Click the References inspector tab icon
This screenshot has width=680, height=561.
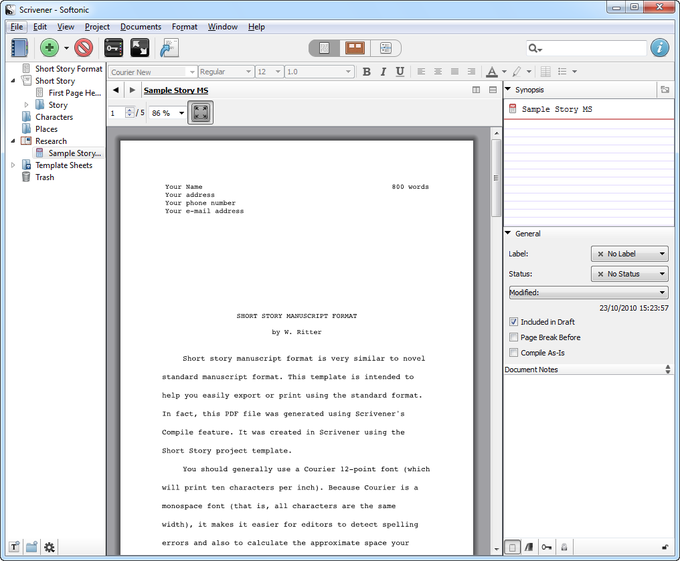click(x=529, y=548)
